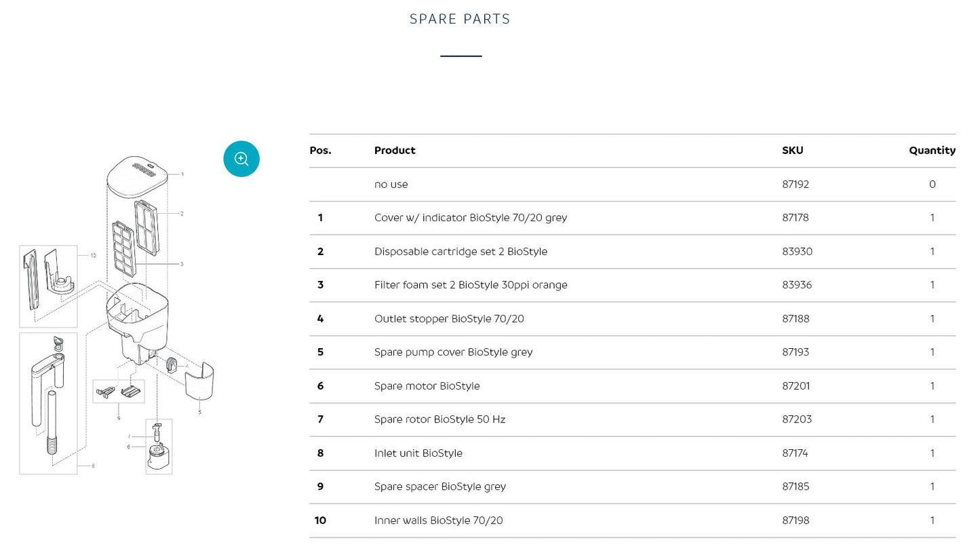The width and height of the screenshot is (980, 551).
Task: Select SKU 87198 for Inner walls
Action: [796, 520]
